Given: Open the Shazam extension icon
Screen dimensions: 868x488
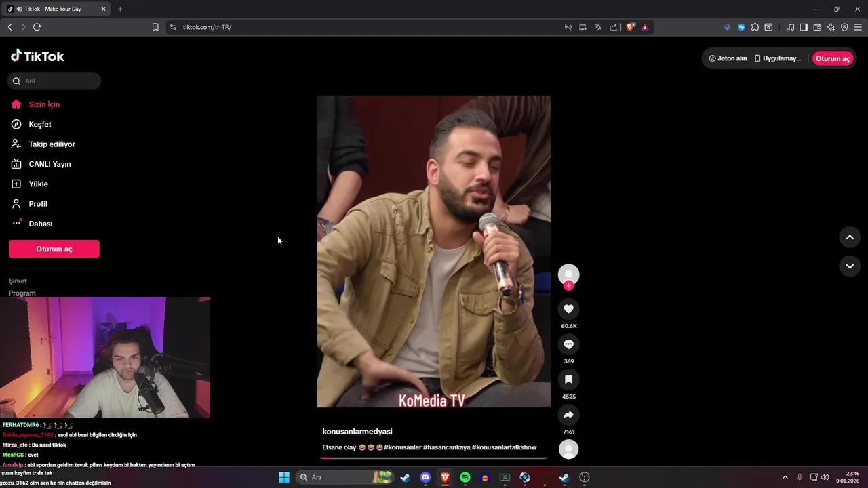Looking at the screenshot, I should pyautogui.click(x=741, y=27).
